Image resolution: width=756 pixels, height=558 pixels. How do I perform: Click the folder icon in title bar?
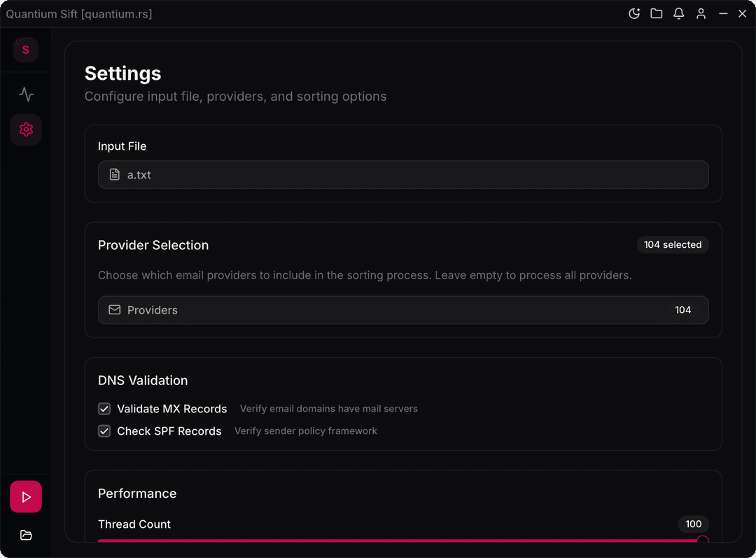point(656,13)
